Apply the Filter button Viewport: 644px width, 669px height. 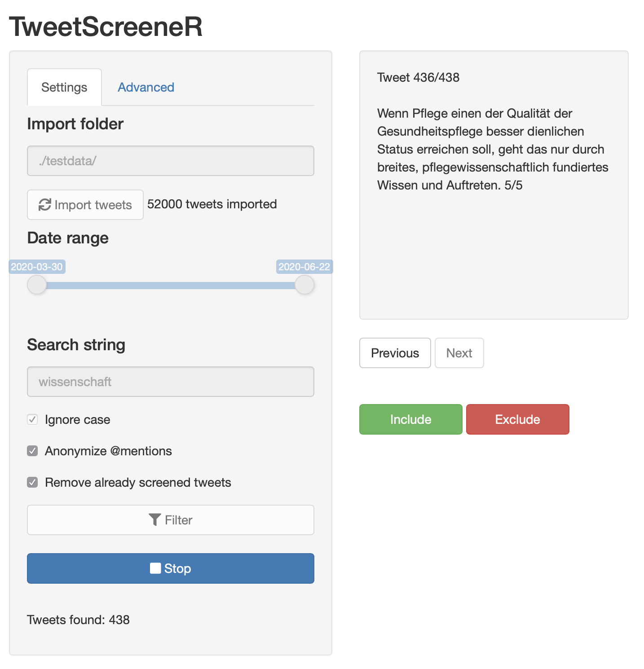point(171,520)
